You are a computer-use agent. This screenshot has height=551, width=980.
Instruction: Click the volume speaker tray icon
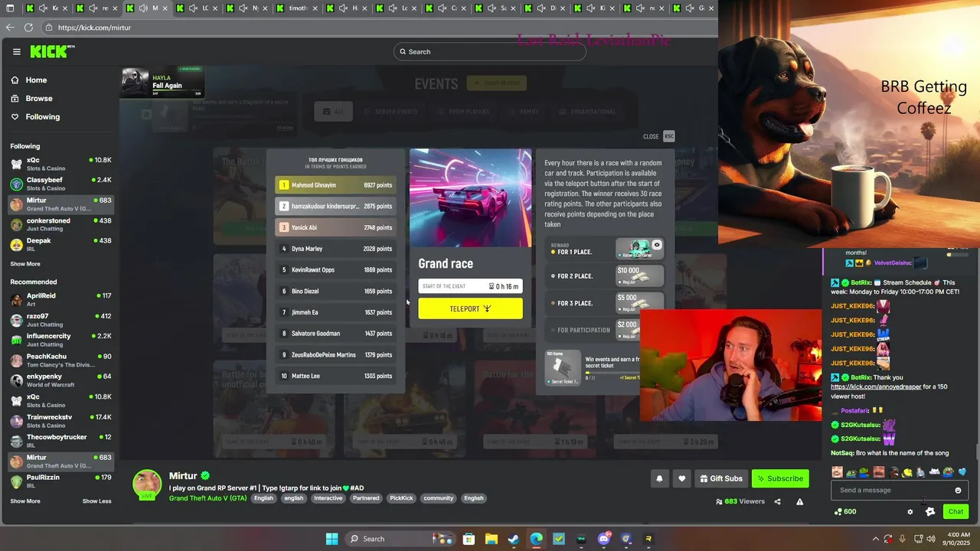pos(931,539)
